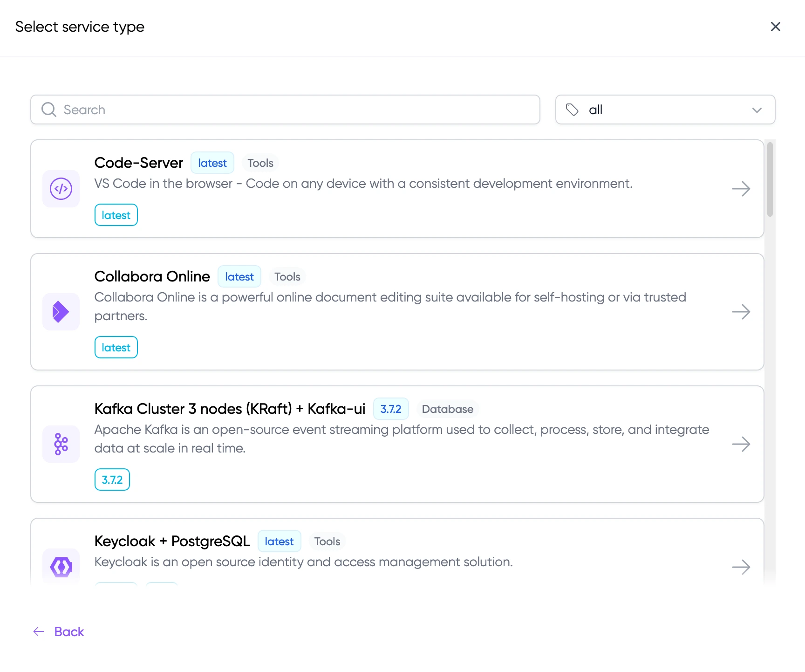This screenshot has width=805, height=672.
Task: Click inside the Search input field
Action: pyautogui.click(x=280, y=110)
